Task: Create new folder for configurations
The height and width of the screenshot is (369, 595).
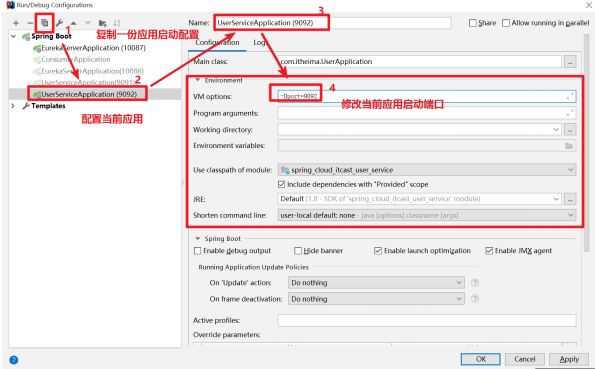Action: 102,23
